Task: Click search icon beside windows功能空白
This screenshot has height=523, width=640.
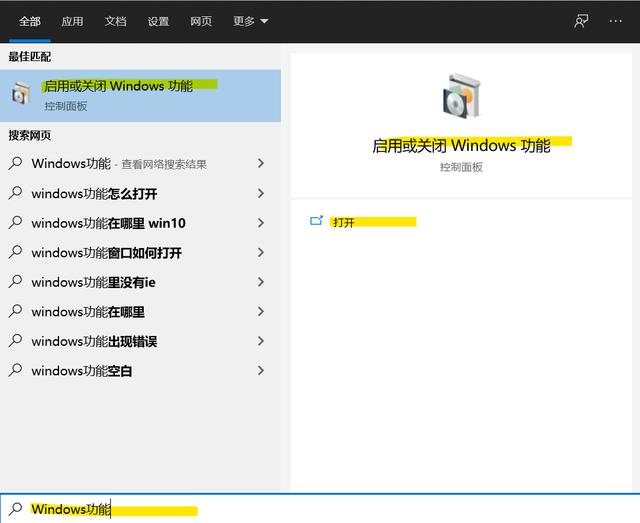Action: pos(15,370)
